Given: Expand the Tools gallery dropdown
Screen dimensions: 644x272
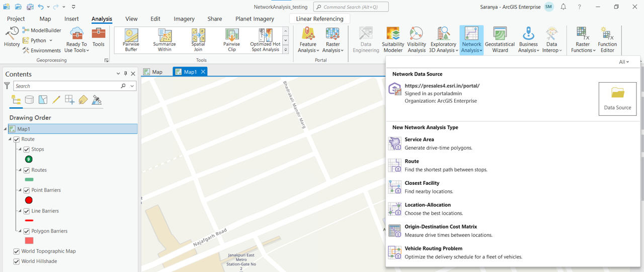Looking at the screenshot, I should [286, 50].
